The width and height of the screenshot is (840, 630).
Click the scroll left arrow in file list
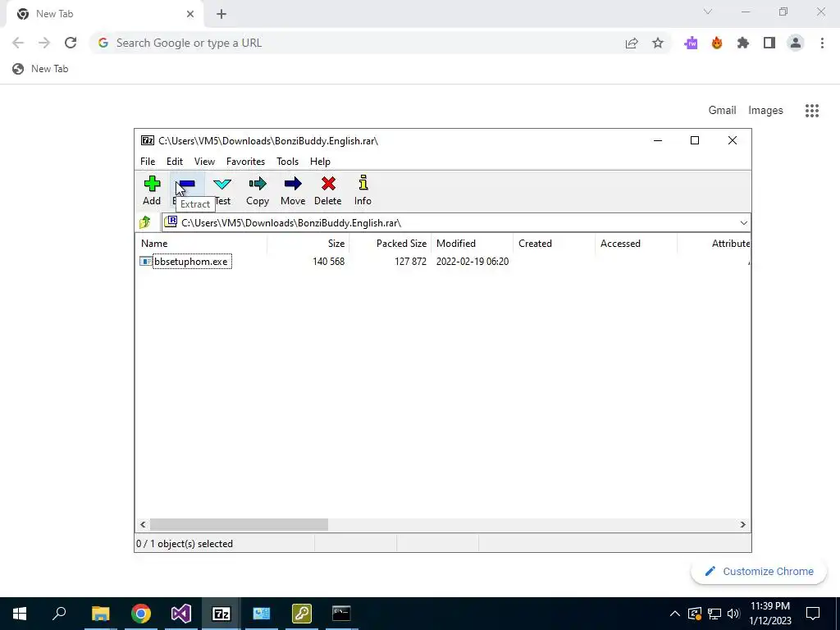tap(143, 524)
